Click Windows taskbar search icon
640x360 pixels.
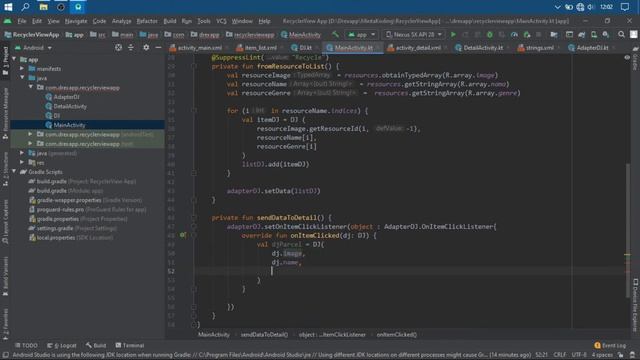point(25,7)
